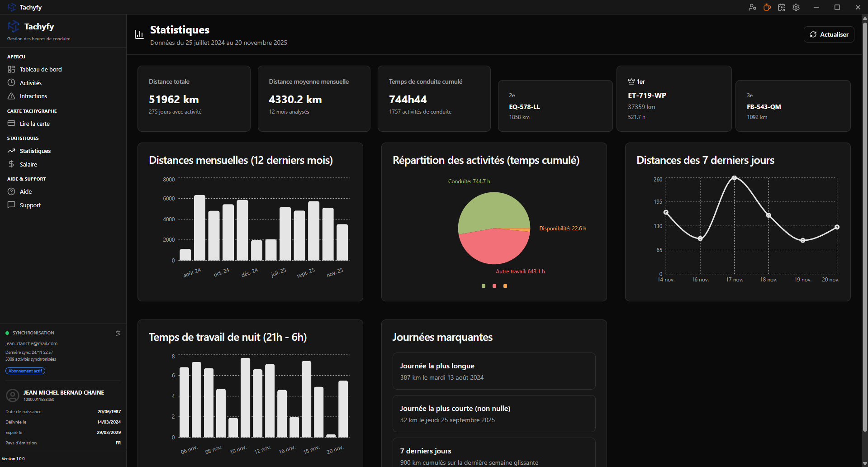
Task: Click the Infractions warning triangle icon
Action: click(x=11, y=96)
